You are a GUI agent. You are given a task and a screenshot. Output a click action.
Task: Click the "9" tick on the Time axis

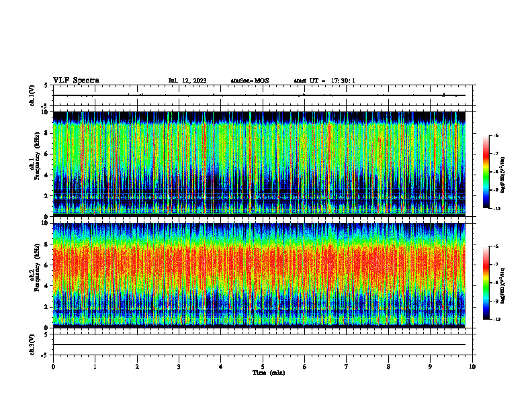[431, 367]
